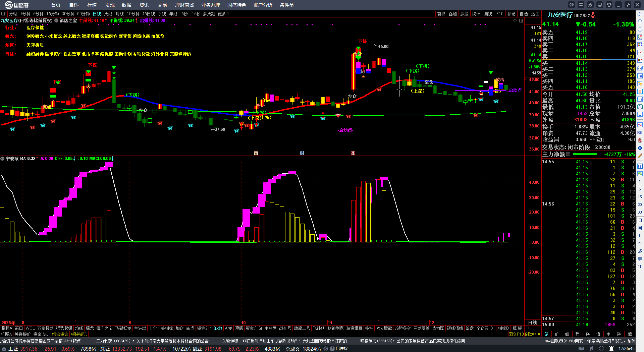
Task: Click the f(x) function icon in right sidebar
Action: [640, 107]
